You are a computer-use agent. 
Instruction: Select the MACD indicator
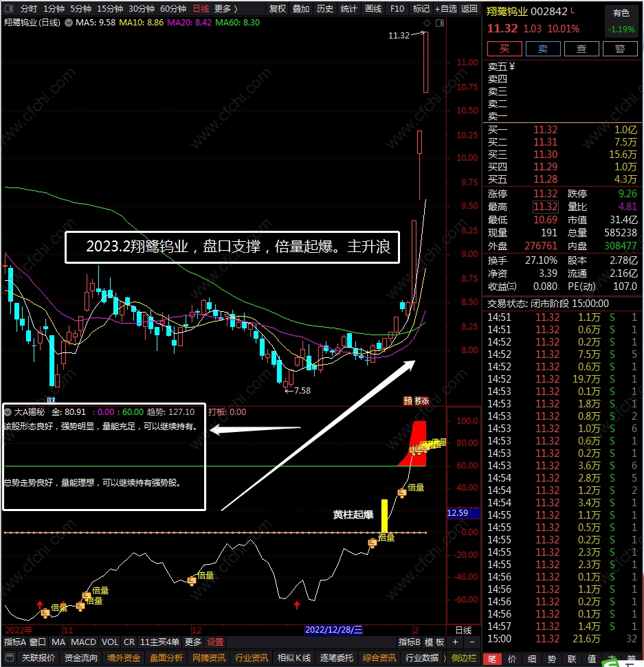[x=83, y=642]
